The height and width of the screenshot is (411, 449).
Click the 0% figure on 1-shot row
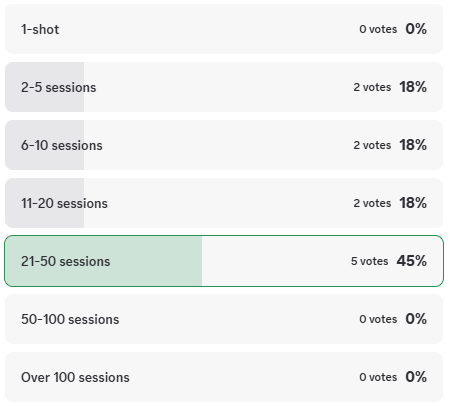coord(416,29)
